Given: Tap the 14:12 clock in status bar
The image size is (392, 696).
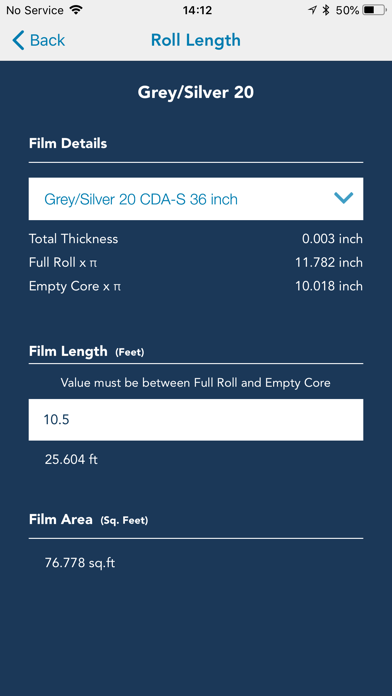Looking at the screenshot, I should tap(197, 10).
